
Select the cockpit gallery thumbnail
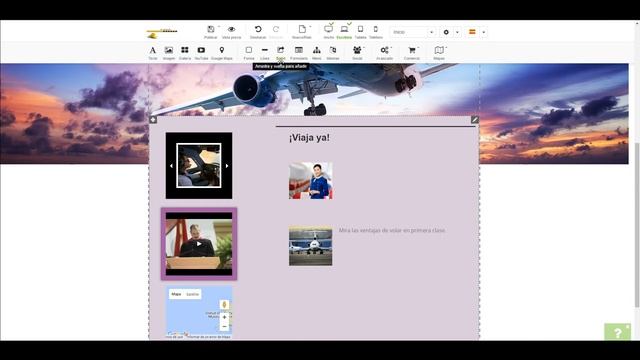pos(199,165)
